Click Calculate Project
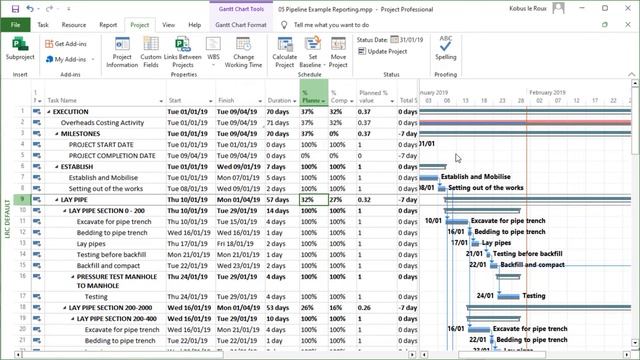The width and height of the screenshot is (640, 360). click(x=284, y=52)
